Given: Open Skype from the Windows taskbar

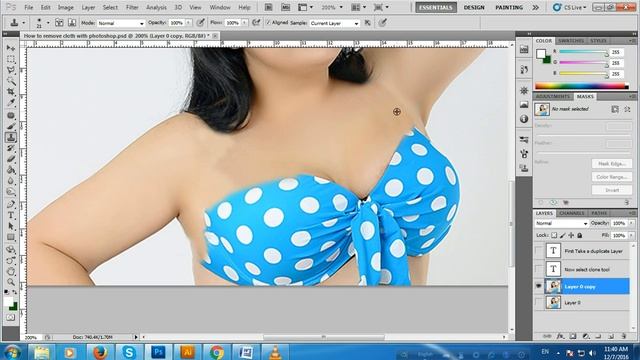Looking at the screenshot, I should click(129, 352).
